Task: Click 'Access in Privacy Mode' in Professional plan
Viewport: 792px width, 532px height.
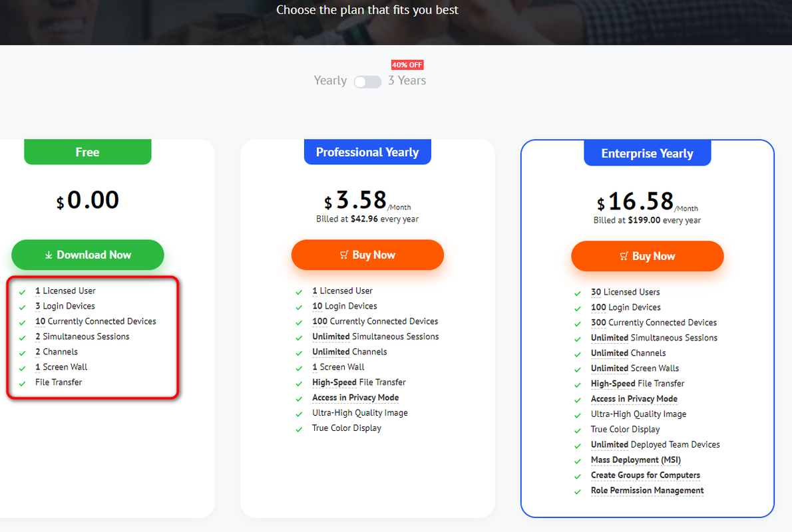Action: 355,397
